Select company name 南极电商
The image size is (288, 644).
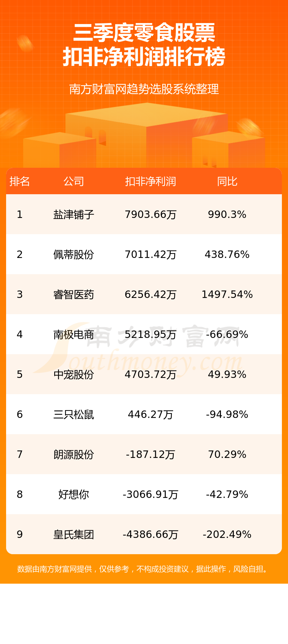[74, 335]
